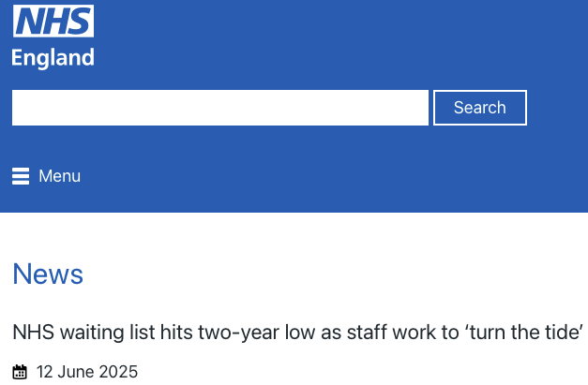The height and width of the screenshot is (385, 588).
Task: Click the white NHS lozenge logo
Action: pos(53,21)
